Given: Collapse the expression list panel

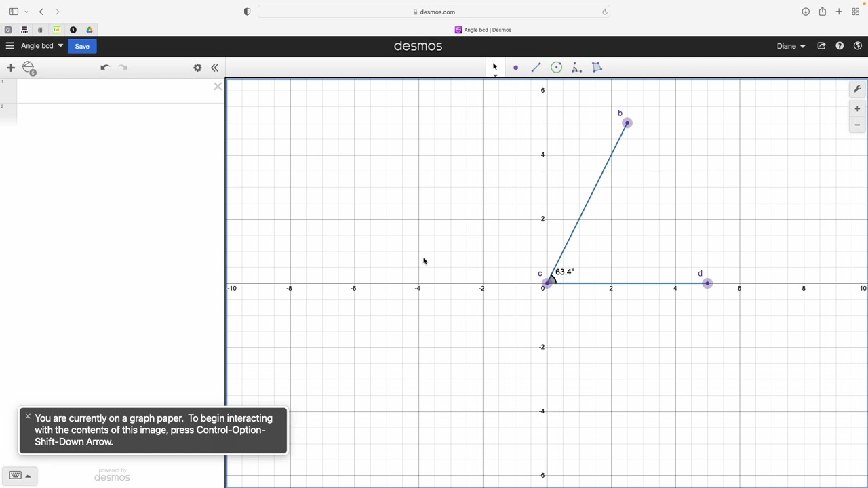Looking at the screenshot, I should 215,68.
